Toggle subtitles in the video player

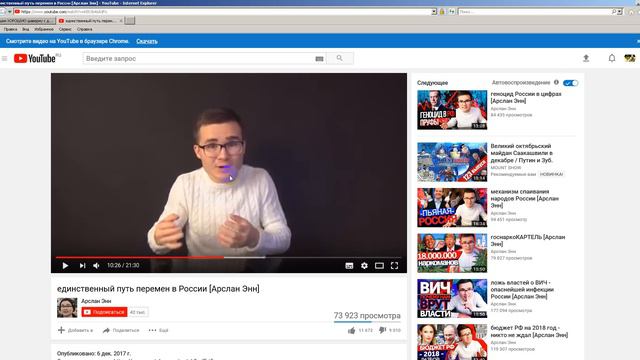[349, 266]
